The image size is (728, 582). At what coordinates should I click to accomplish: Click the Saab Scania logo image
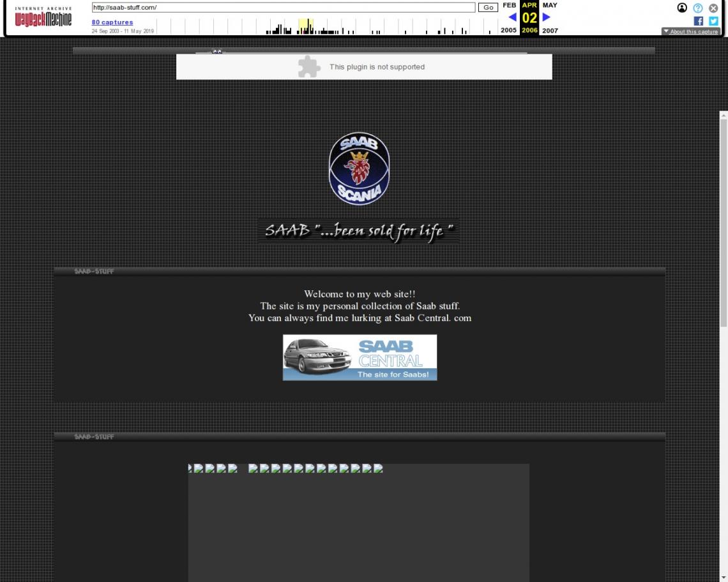[x=359, y=168]
